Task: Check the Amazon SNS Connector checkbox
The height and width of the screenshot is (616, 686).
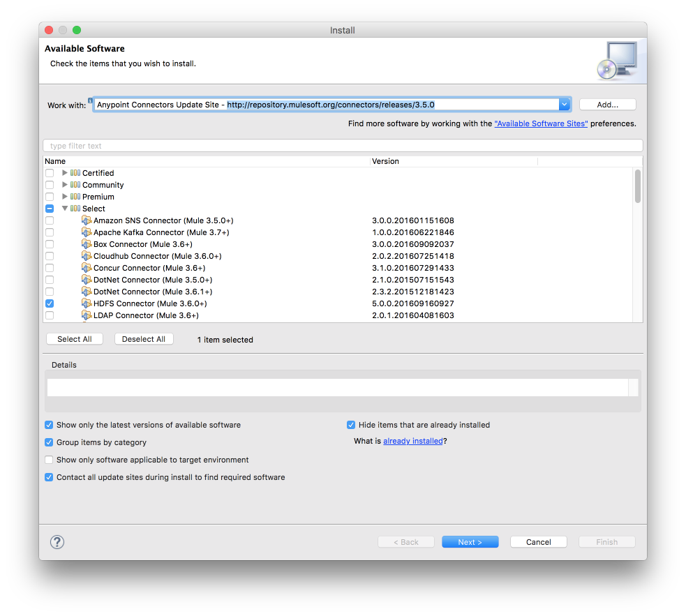Action: tap(50, 220)
